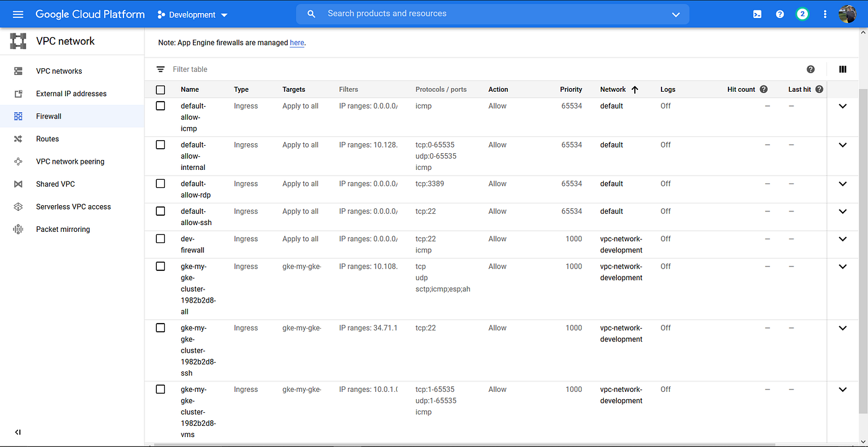Select Firewall in the sidebar
This screenshot has height=447, width=868.
(72, 117)
